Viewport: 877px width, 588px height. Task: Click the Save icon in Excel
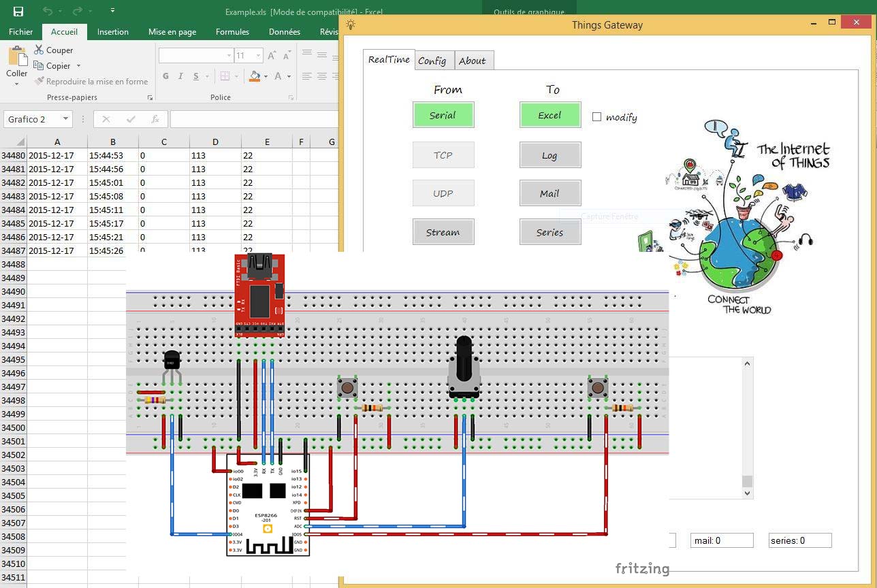pyautogui.click(x=18, y=11)
